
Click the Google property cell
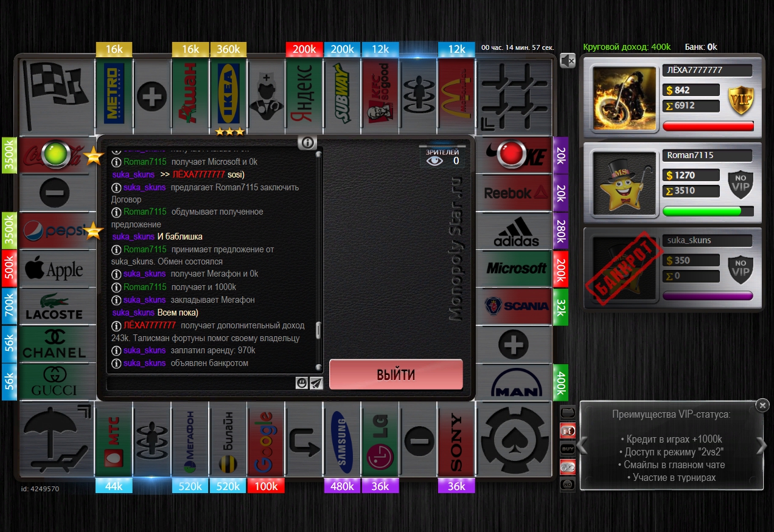266,440
